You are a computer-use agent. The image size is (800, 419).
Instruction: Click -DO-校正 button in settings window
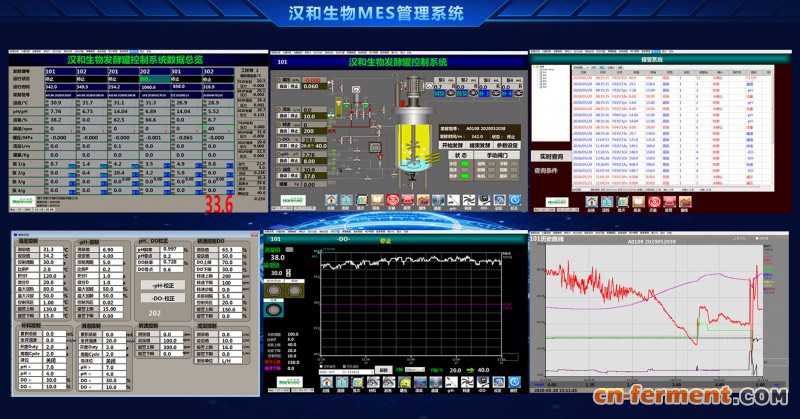tap(162, 298)
